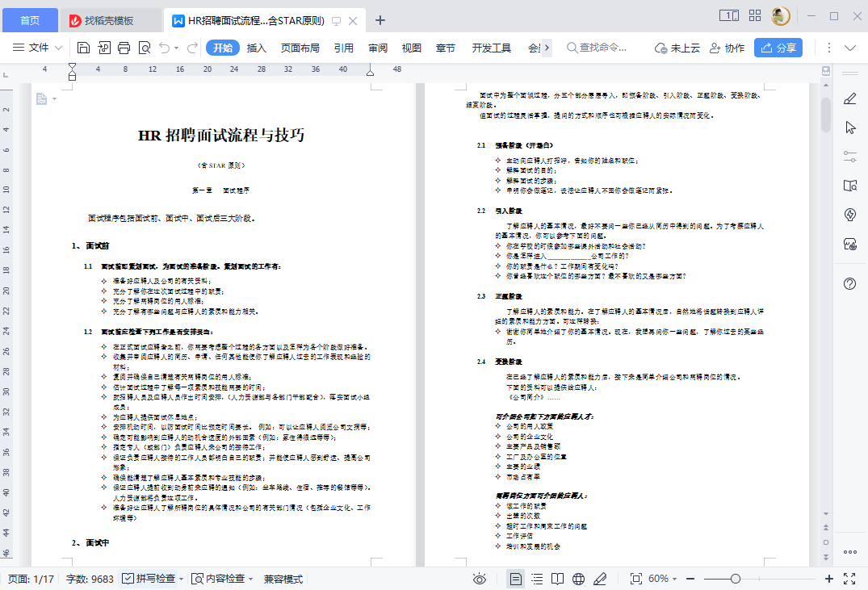The width and height of the screenshot is (868, 590).
Task: Click the window layout count icon
Action: click(x=728, y=16)
